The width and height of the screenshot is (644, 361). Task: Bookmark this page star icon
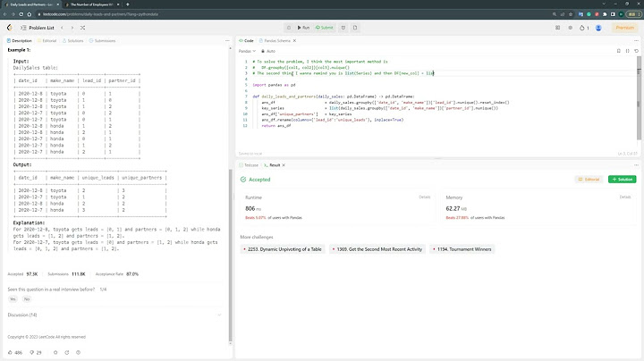pos(571,14)
